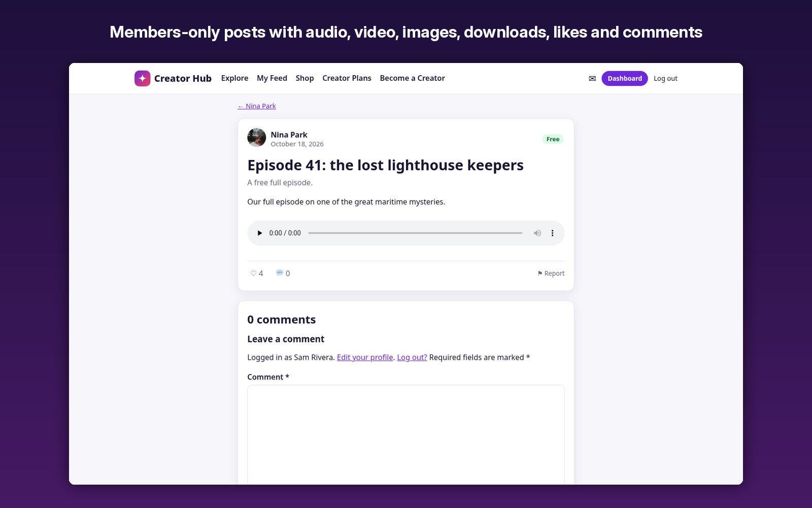Image resolution: width=812 pixels, height=508 pixels.
Task: Click the post title Episode 41
Action: [385, 165]
